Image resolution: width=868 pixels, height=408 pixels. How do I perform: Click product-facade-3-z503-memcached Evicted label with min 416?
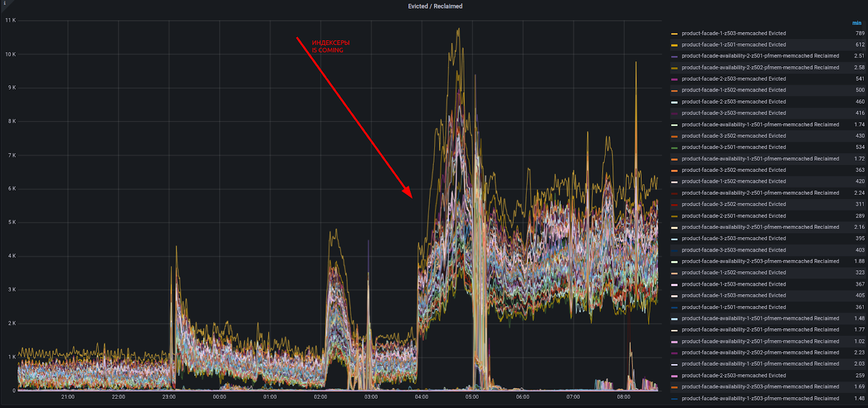click(x=734, y=113)
